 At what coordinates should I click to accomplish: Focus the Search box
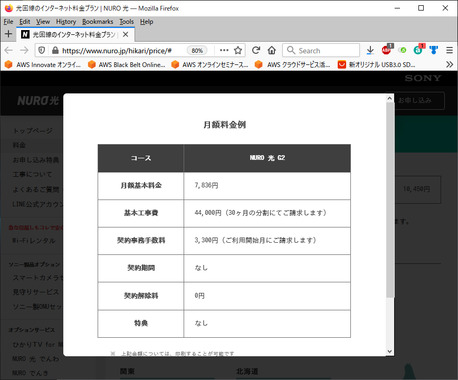[x=321, y=50]
